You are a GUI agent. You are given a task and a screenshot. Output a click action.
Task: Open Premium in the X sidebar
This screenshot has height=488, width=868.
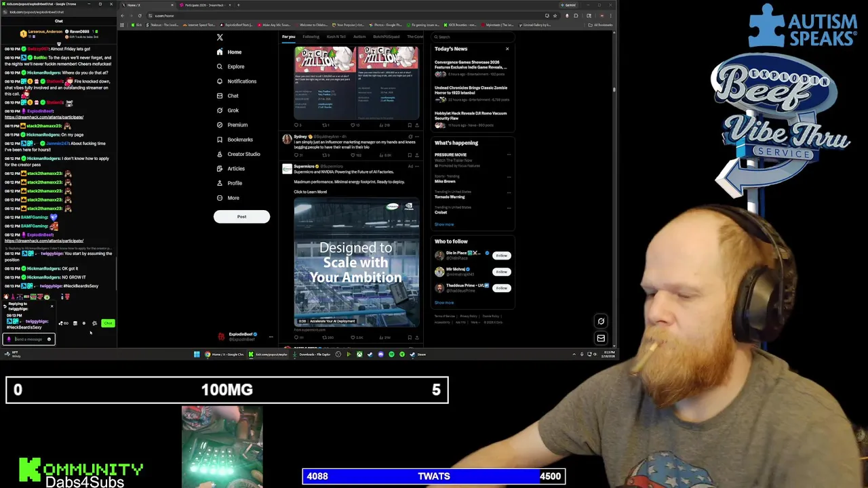(232, 125)
